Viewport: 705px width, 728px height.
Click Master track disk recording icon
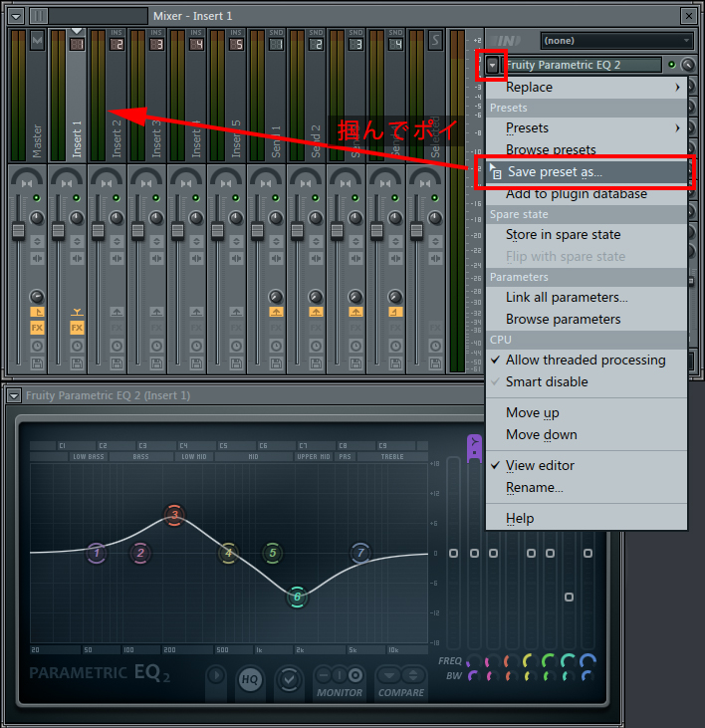point(37,364)
